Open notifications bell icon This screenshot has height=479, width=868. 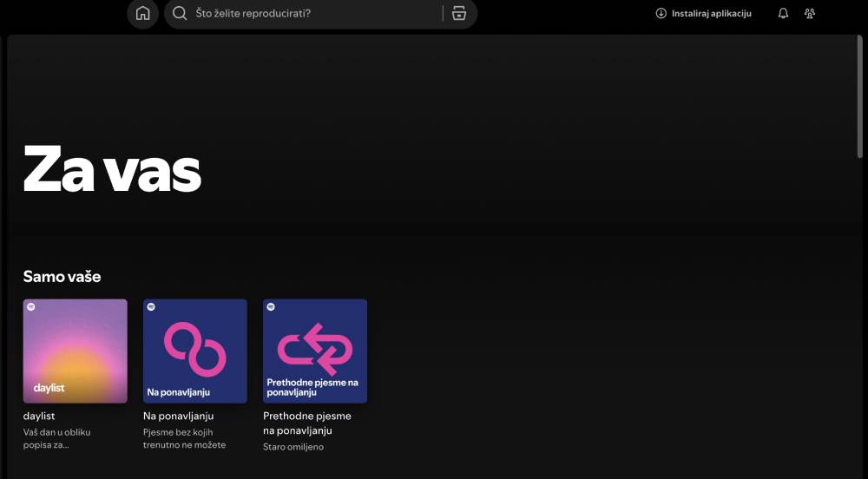[x=783, y=13]
